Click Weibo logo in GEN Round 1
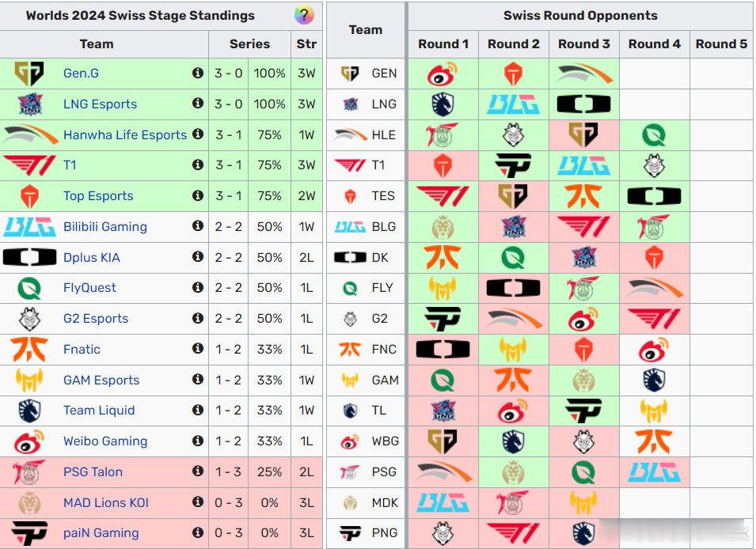756x549 pixels. [443, 74]
